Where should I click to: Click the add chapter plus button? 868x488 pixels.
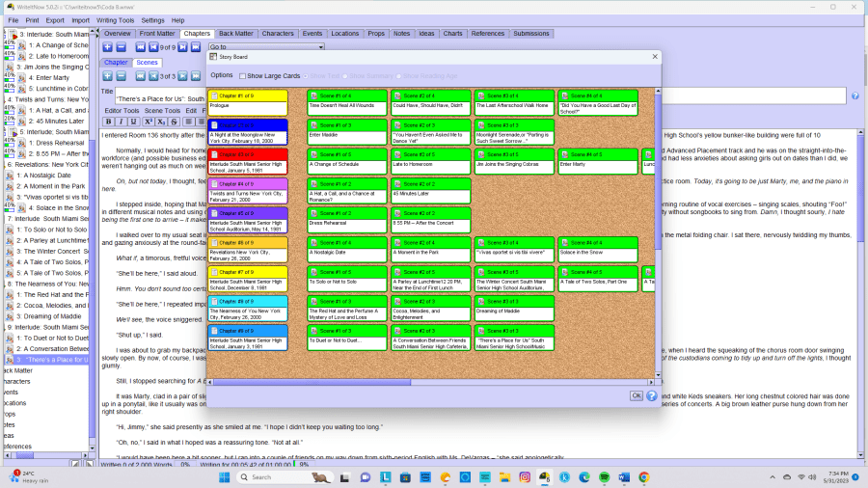click(x=107, y=47)
